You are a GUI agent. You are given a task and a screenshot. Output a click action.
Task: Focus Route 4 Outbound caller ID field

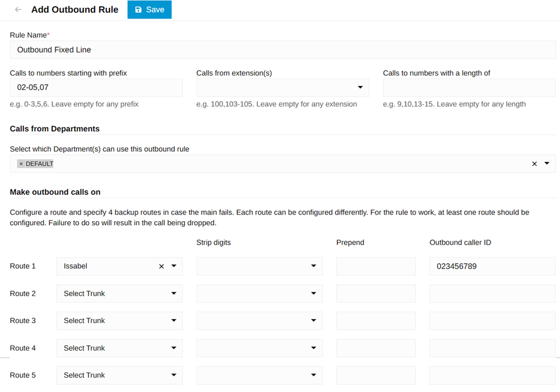[493, 348]
